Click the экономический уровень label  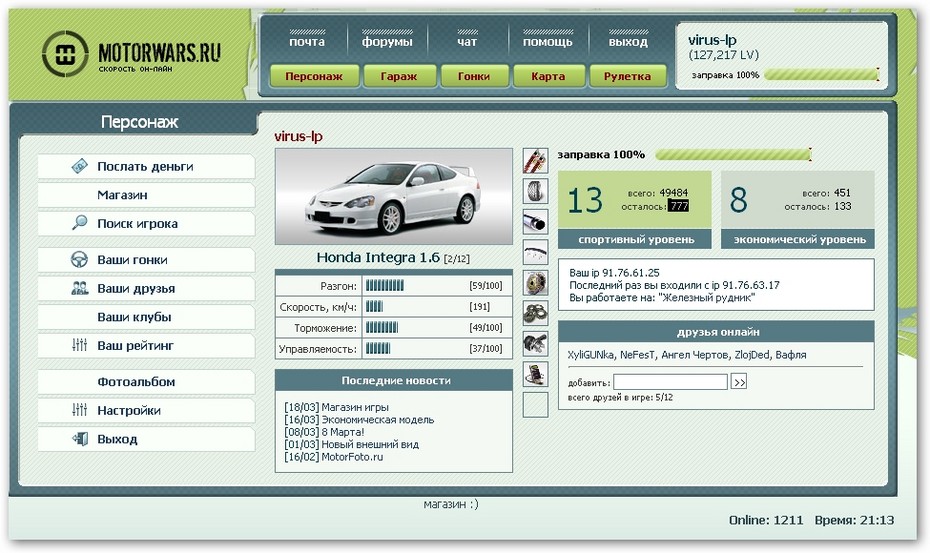click(x=798, y=240)
